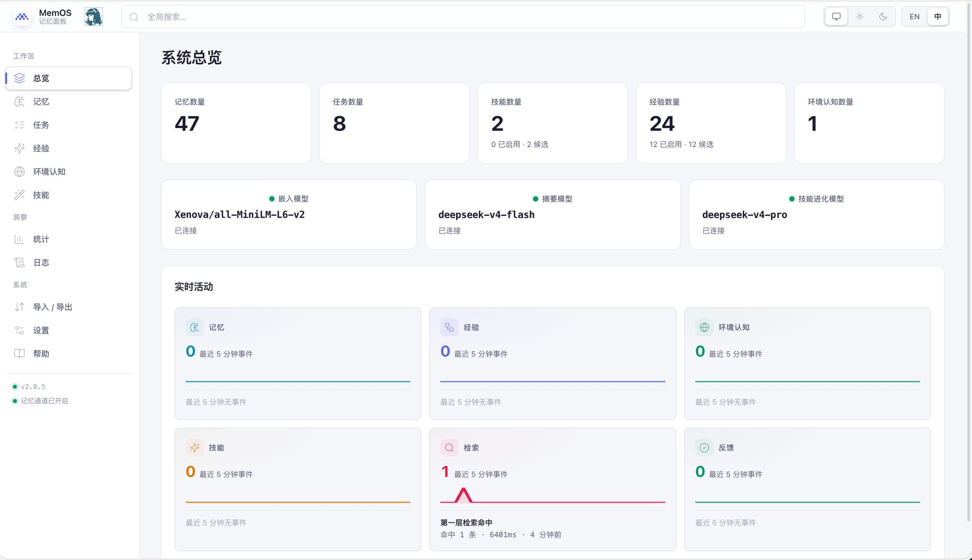
Task: Click the 技能 wand icon in the sidebar
Action: click(x=19, y=195)
